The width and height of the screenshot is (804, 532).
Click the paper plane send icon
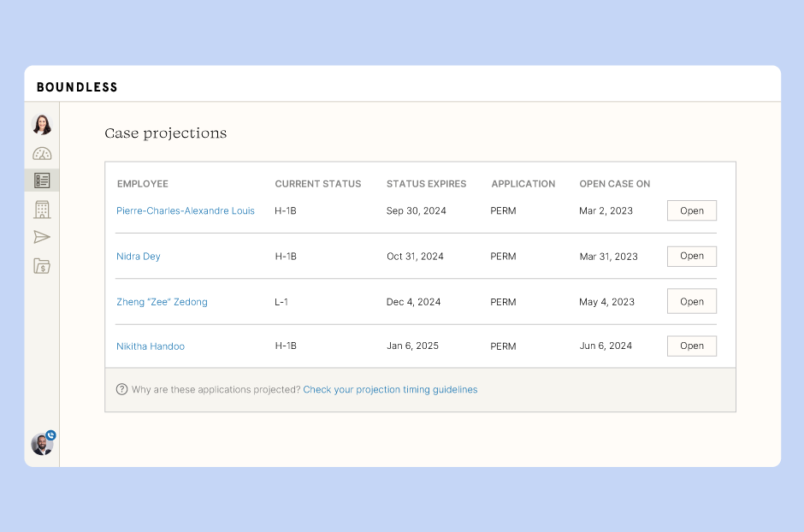point(42,237)
